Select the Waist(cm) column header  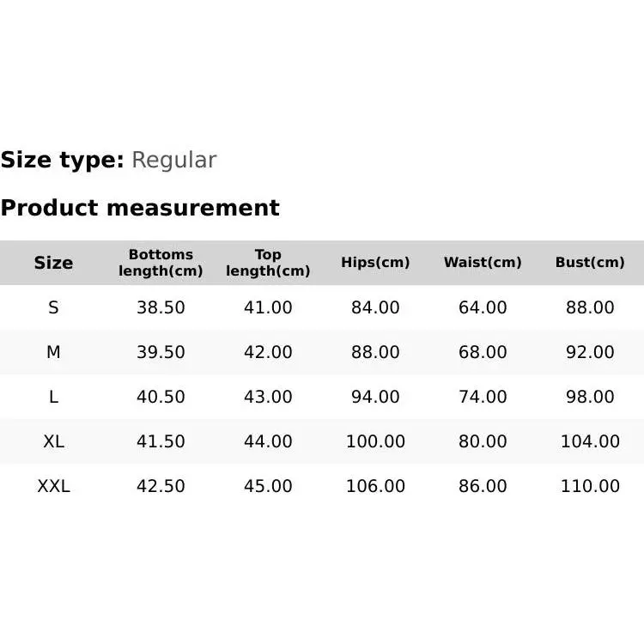pyautogui.click(x=483, y=263)
